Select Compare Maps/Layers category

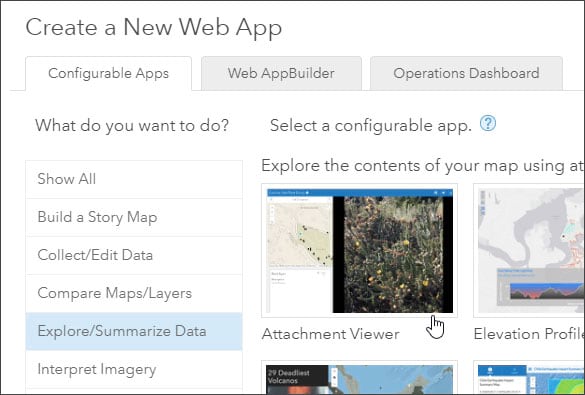134,294
